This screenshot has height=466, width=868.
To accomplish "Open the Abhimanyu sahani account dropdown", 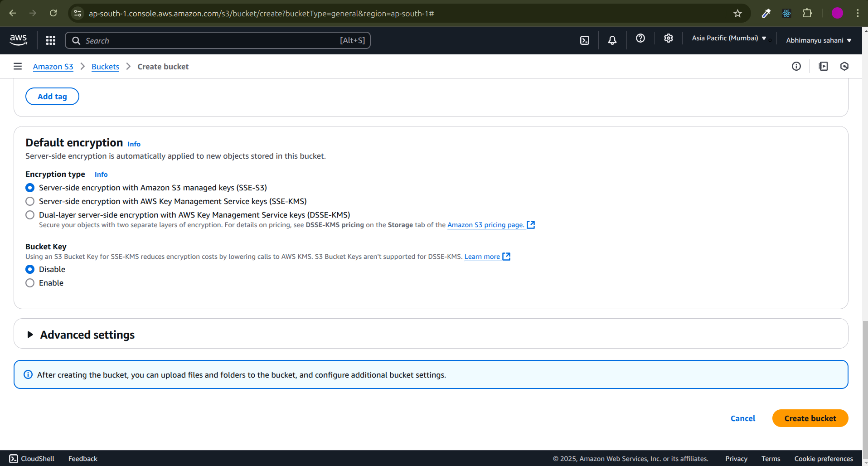I will pyautogui.click(x=819, y=40).
